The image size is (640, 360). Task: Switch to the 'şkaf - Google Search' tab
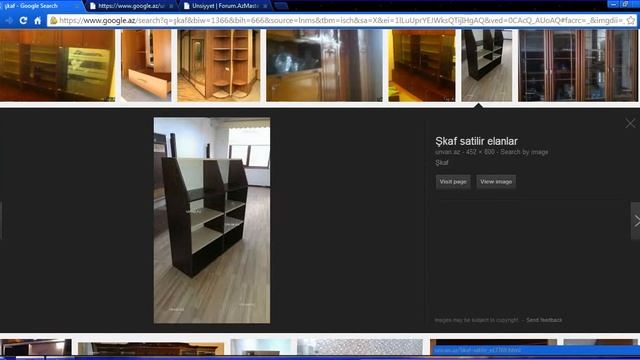tap(39, 6)
